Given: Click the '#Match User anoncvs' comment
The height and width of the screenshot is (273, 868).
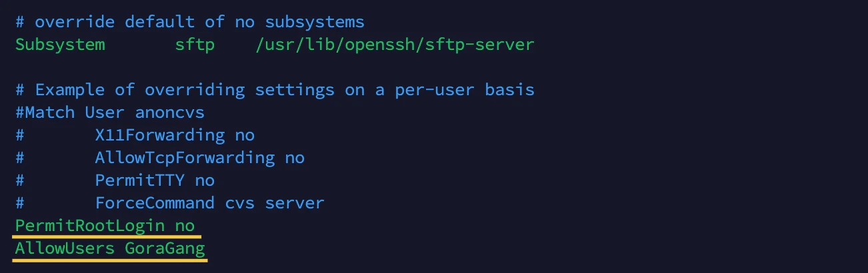Looking at the screenshot, I should pos(110,113).
